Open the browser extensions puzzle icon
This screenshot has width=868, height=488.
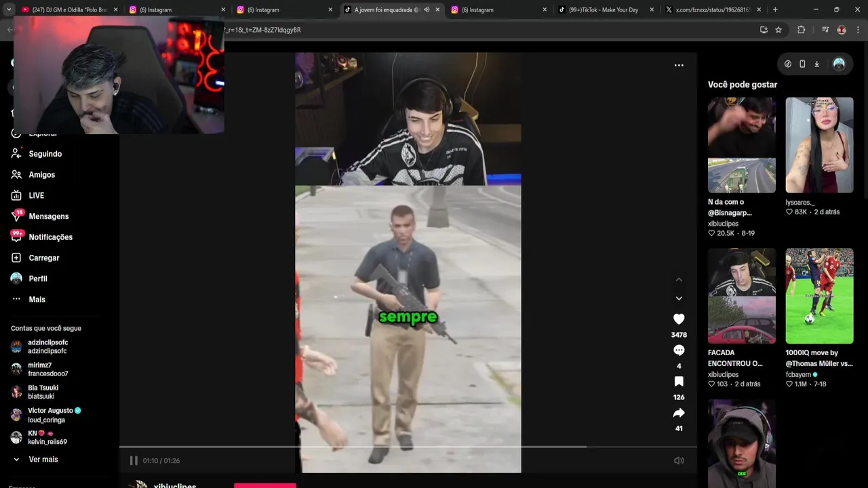coord(801,30)
